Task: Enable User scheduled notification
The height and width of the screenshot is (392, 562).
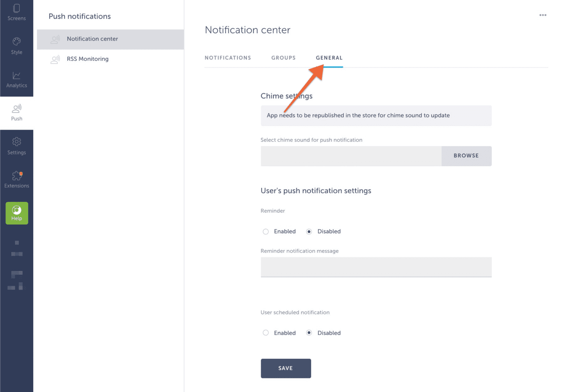Action: (266, 333)
